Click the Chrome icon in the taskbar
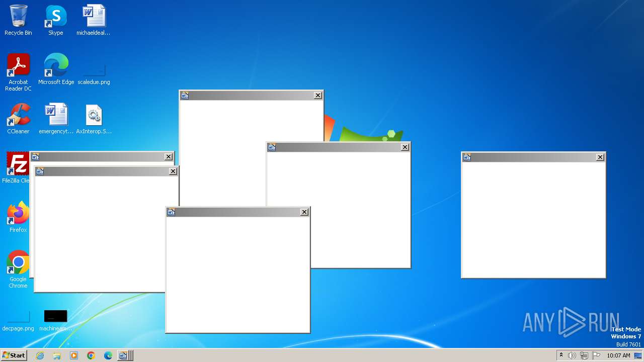644x362 pixels. pos(91,355)
